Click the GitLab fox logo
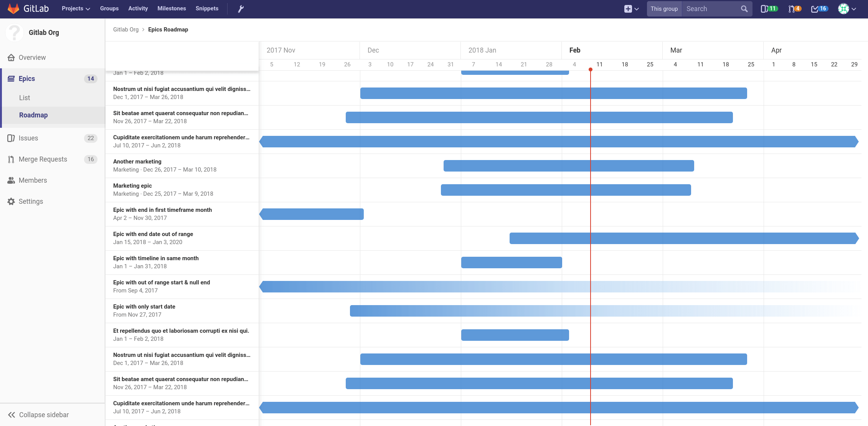Viewport: 868px width, 426px height. point(13,8)
